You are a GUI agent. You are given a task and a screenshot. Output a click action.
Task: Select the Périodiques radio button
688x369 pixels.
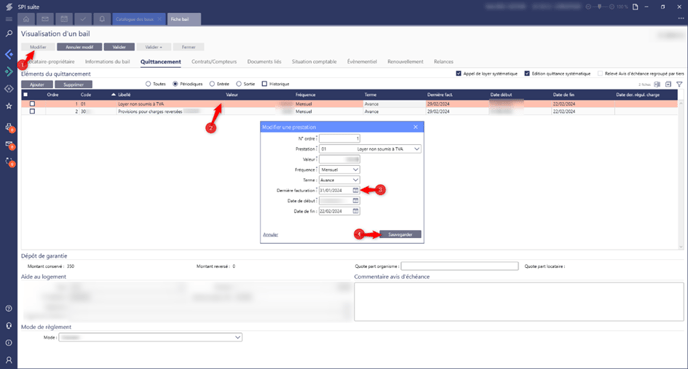pyautogui.click(x=175, y=84)
